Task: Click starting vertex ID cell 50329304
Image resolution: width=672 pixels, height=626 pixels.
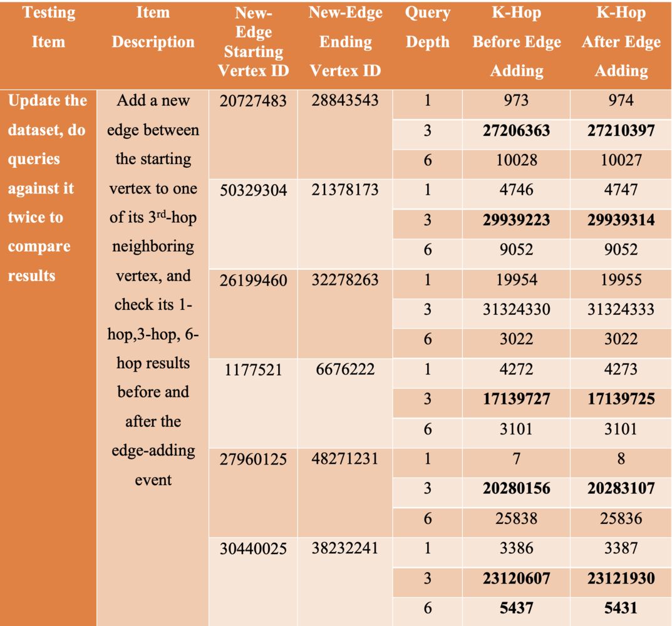Action: pyautogui.click(x=253, y=190)
